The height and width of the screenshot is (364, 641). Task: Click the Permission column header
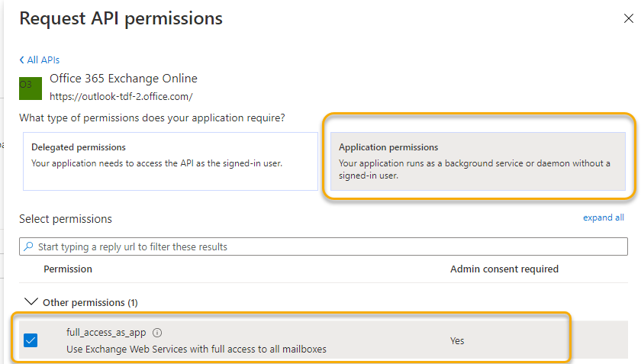click(68, 269)
